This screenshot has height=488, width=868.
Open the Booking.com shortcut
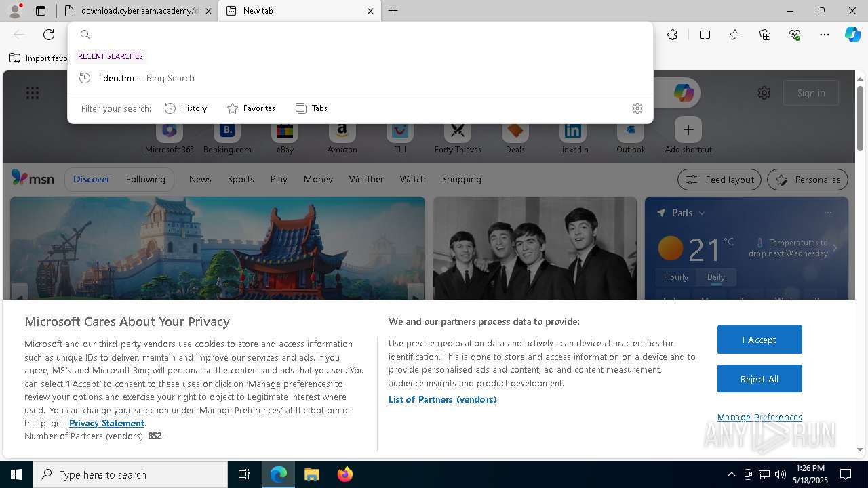pyautogui.click(x=227, y=137)
